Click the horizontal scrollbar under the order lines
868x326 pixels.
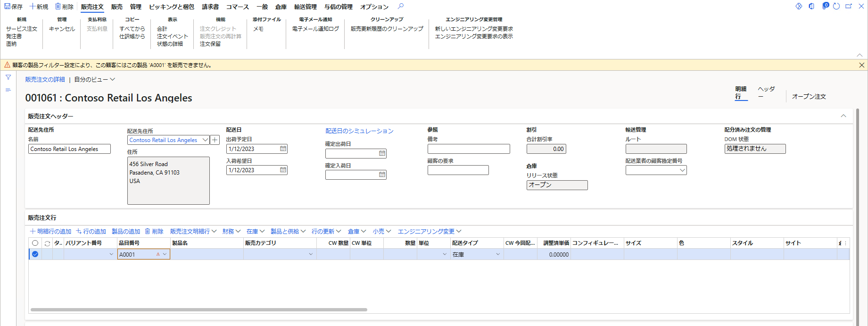click(x=198, y=310)
